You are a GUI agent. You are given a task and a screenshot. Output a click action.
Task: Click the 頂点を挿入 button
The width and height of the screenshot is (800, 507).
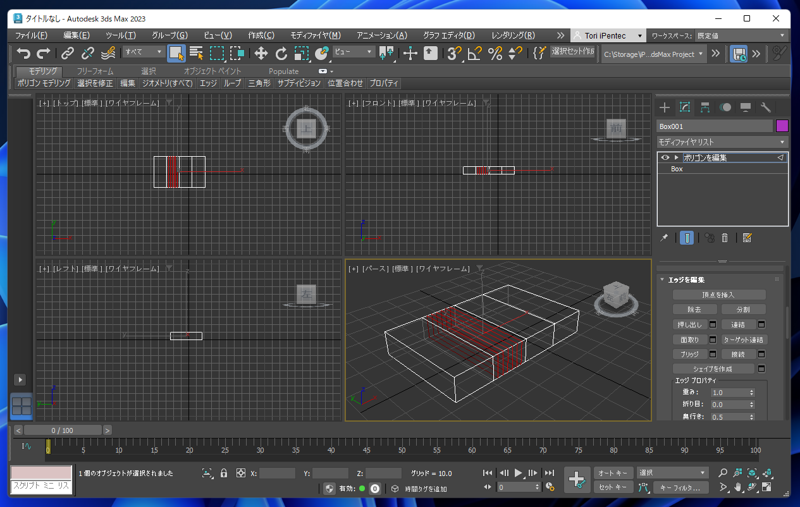(719, 295)
